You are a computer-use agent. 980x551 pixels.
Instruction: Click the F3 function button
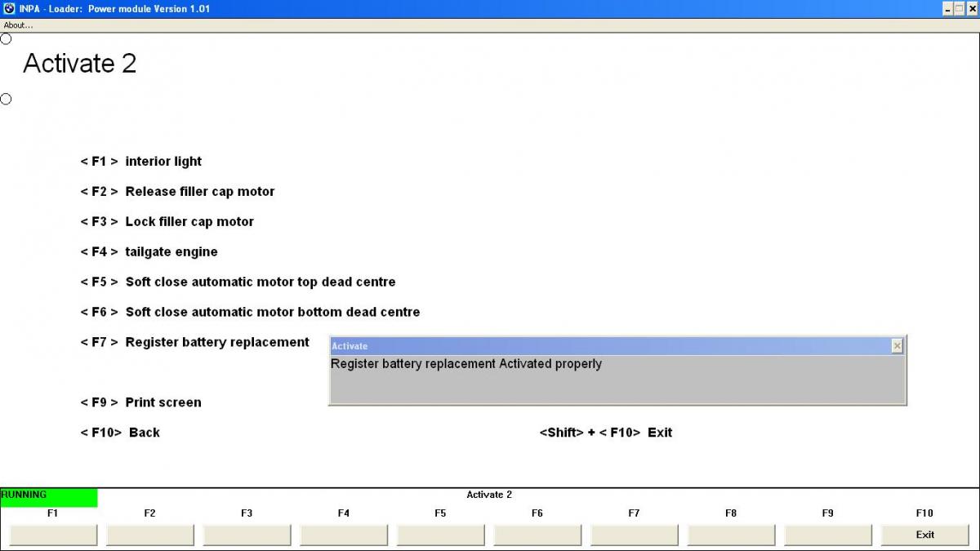click(x=247, y=535)
